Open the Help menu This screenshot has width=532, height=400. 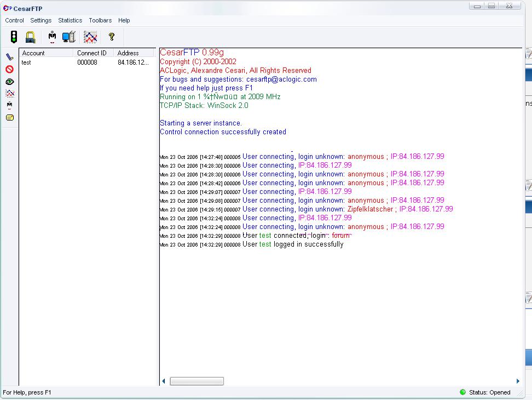[x=124, y=20]
